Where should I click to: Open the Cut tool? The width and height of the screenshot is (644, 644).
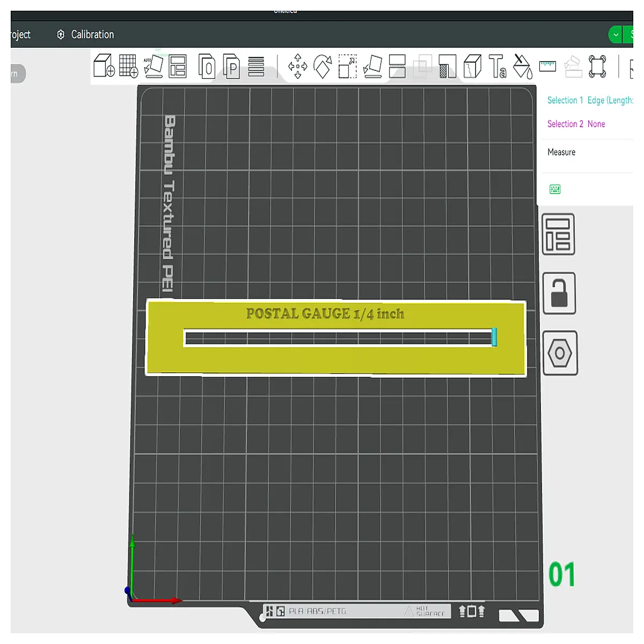(x=397, y=67)
